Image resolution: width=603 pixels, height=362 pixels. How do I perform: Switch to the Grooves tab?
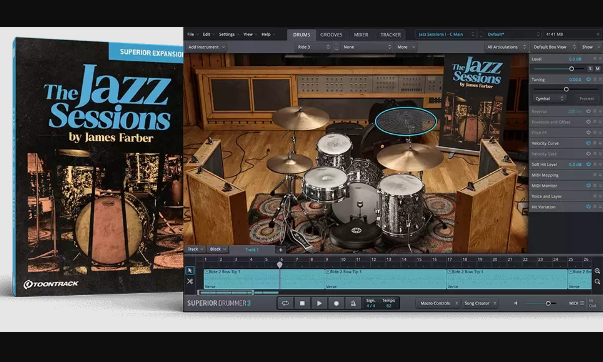331,35
